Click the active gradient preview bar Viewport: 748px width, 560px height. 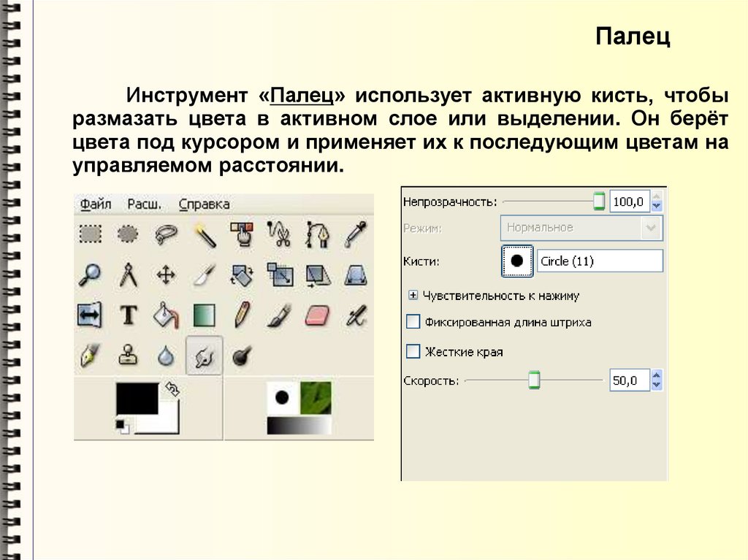point(299,425)
